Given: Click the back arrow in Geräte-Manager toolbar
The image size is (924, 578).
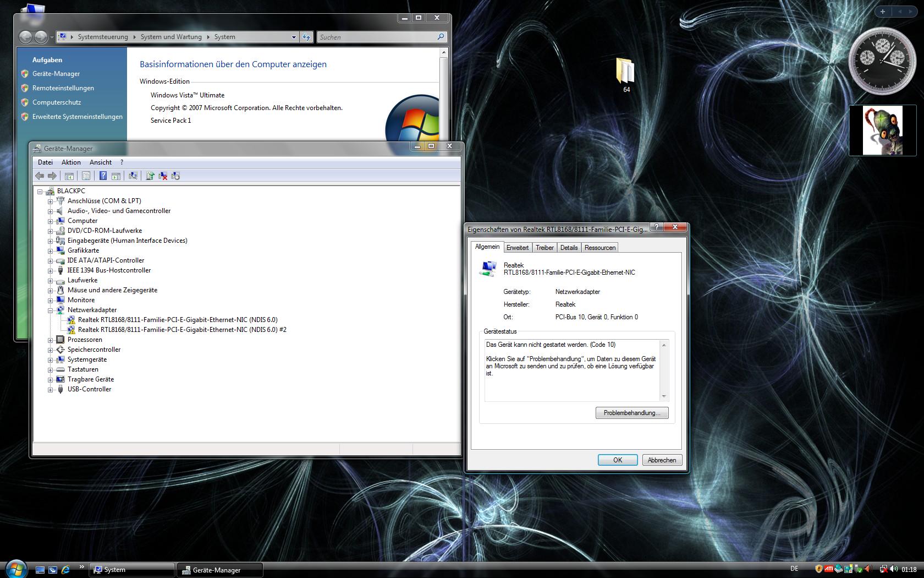Looking at the screenshot, I should (x=40, y=176).
